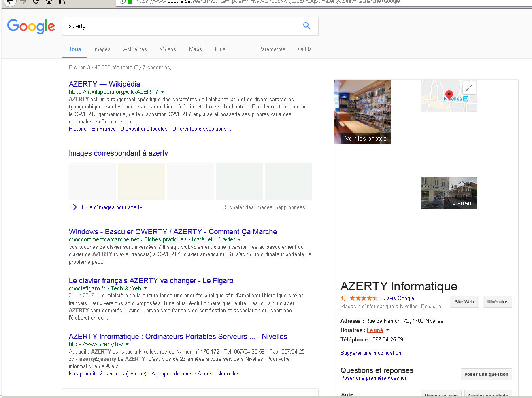Click the Google logo
532x398 pixels.
[31, 26]
